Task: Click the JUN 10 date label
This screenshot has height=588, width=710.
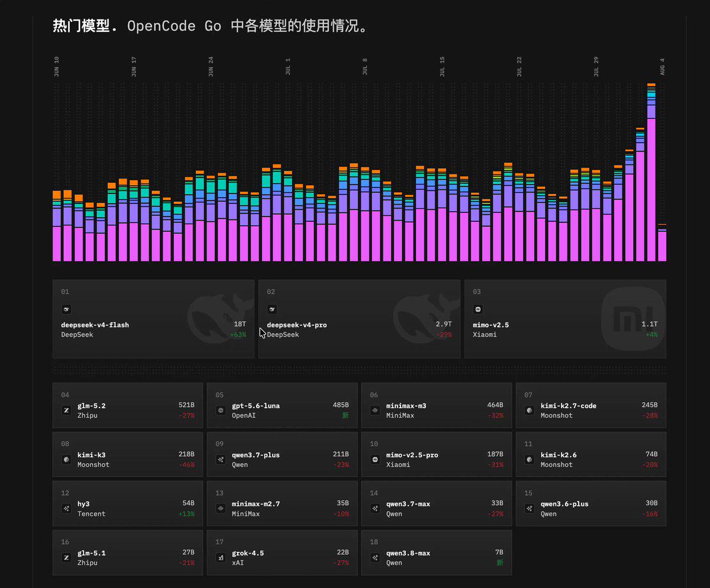Action: pos(56,66)
